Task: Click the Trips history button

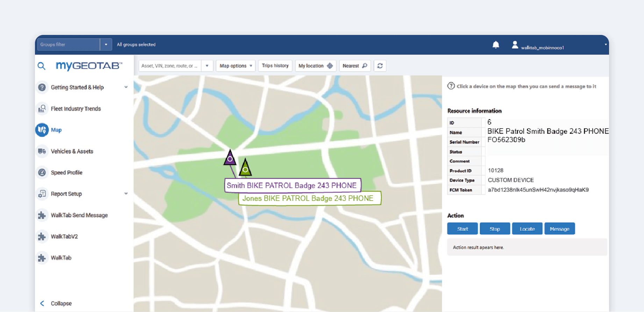Action: (275, 66)
